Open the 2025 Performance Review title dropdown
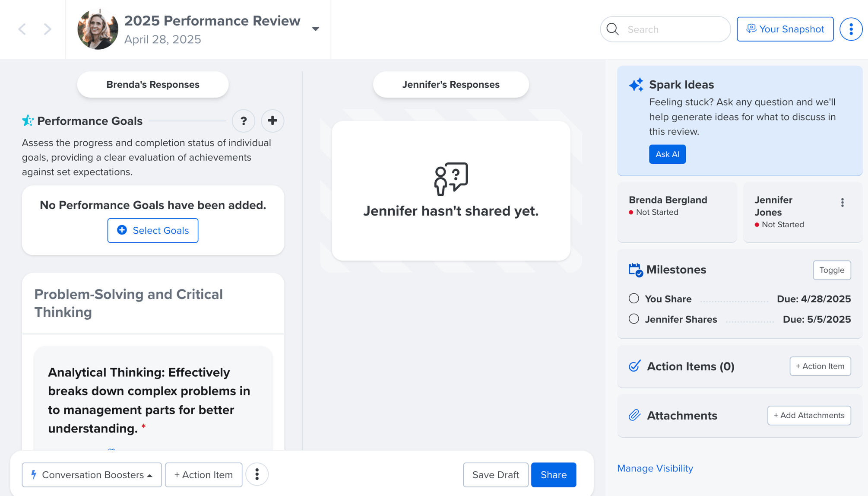The width and height of the screenshot is (868, 496). 316,29
